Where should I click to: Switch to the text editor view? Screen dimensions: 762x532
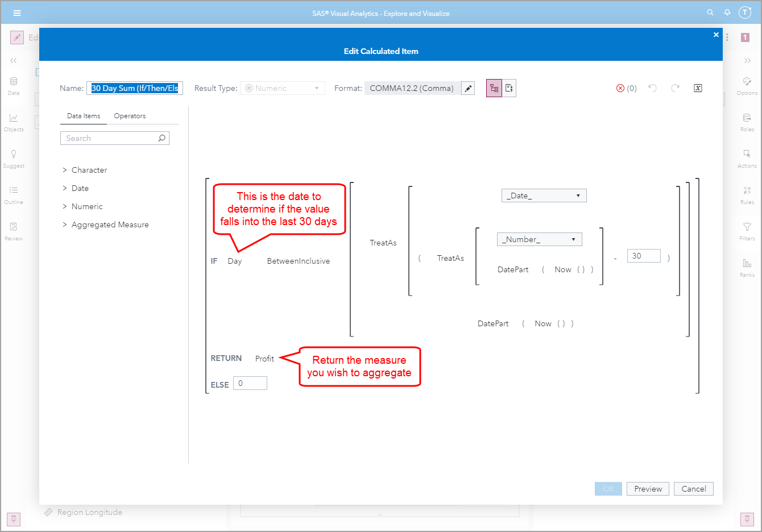click(x=510, y=88)
